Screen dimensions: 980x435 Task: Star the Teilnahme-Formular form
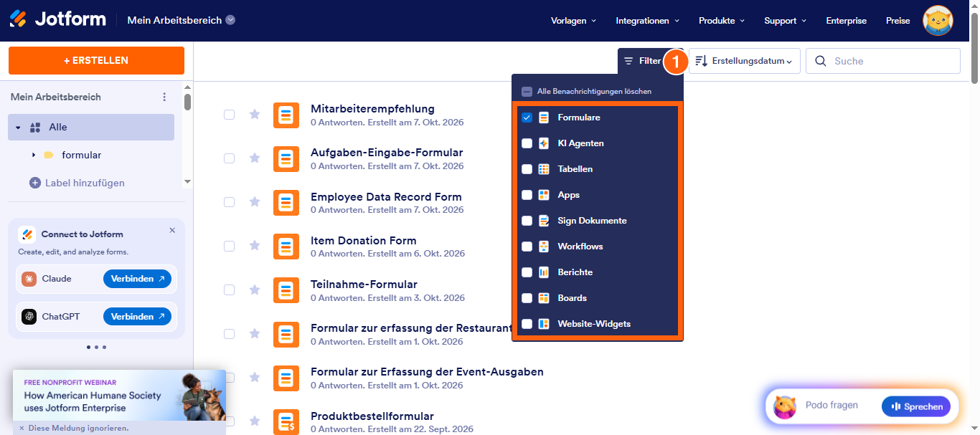coord(254,290)
